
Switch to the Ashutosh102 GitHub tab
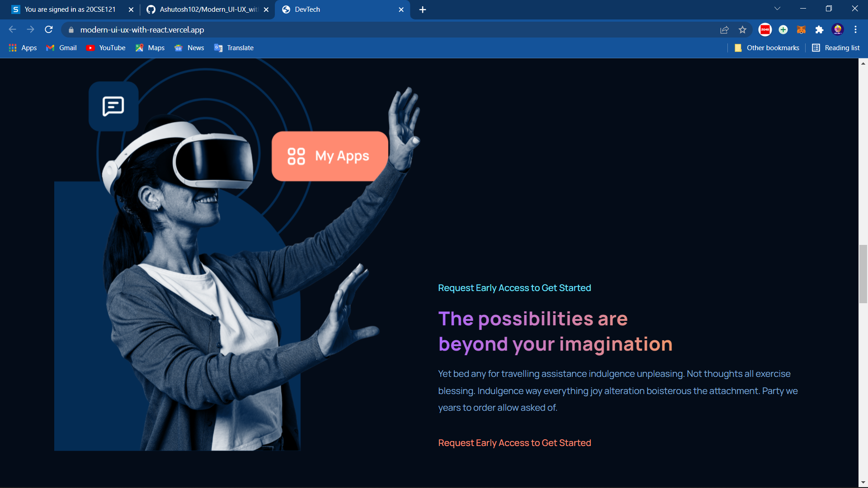point(208,9)
